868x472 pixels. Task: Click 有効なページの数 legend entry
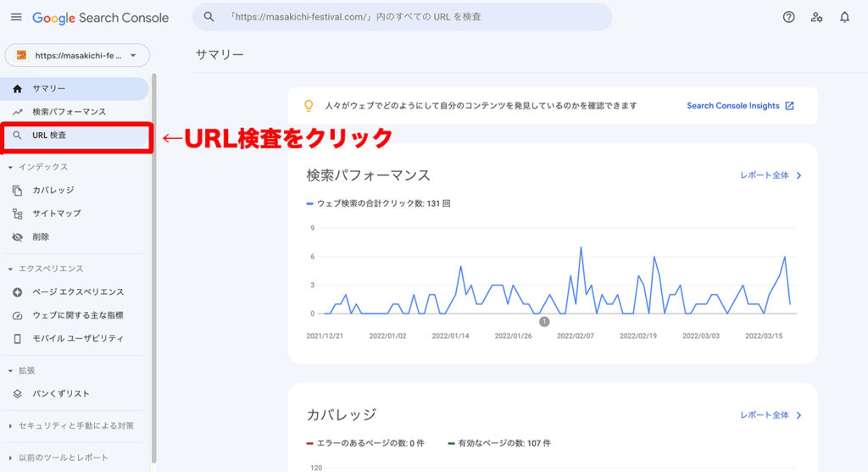coord(499,443)
